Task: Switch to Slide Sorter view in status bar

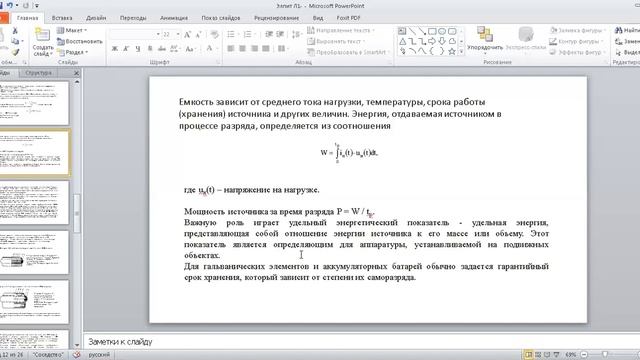Action: coord(538,355)
